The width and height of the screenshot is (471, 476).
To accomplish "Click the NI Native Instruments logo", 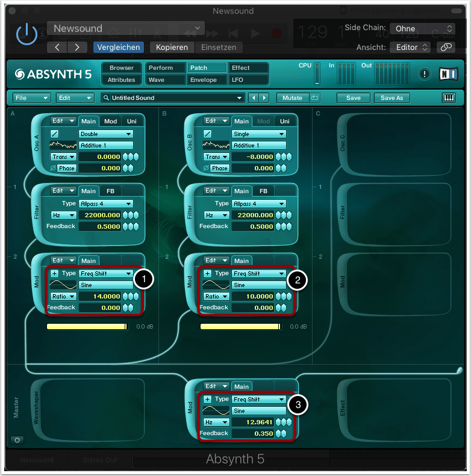I will (449, 74).
